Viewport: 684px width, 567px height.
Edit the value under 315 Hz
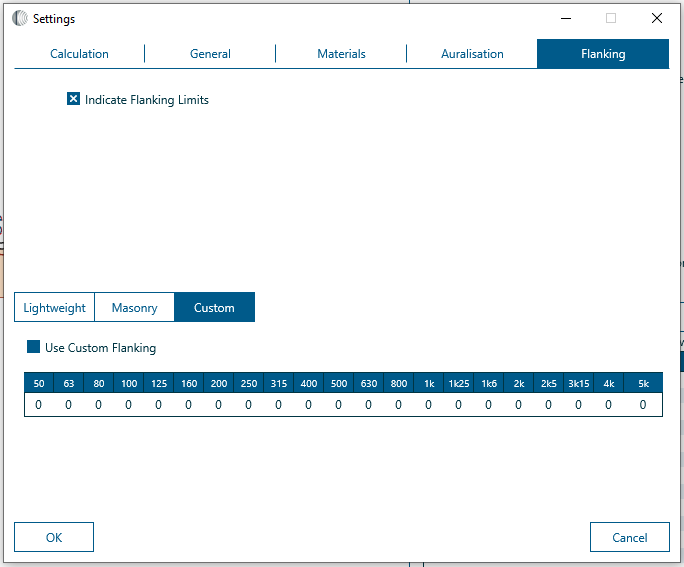[278, 405]
